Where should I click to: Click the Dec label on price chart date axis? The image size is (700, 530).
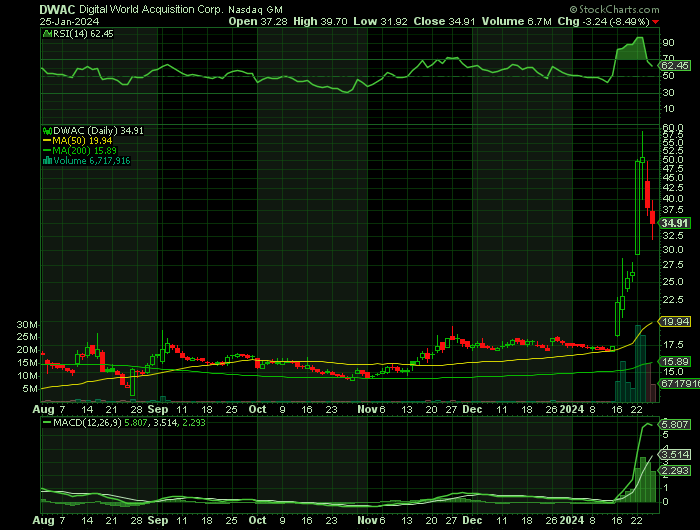[472, 409]
